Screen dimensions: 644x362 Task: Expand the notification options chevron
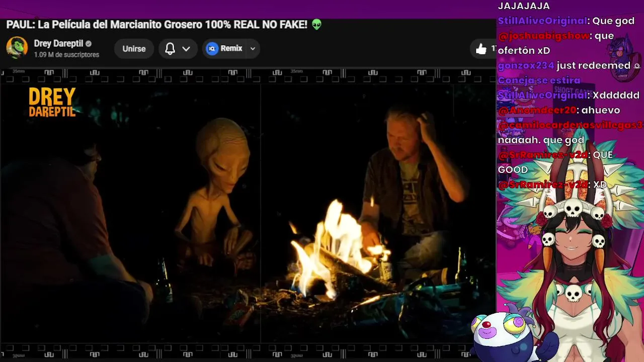(186, 49)
